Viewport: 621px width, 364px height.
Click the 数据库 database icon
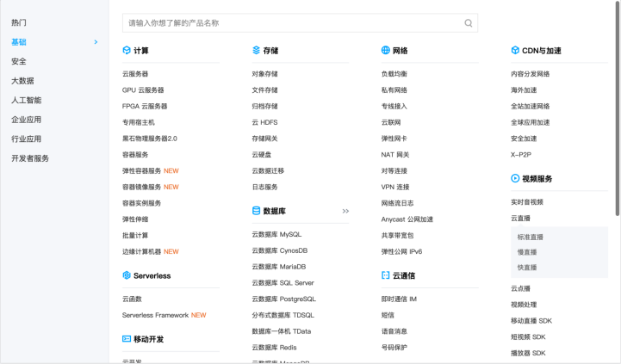256,210
